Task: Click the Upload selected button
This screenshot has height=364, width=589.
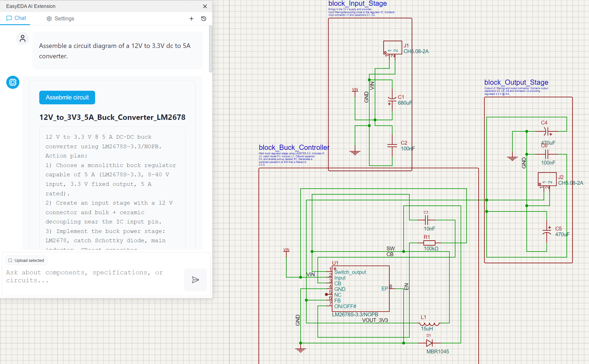Action: tap(26, 260)
